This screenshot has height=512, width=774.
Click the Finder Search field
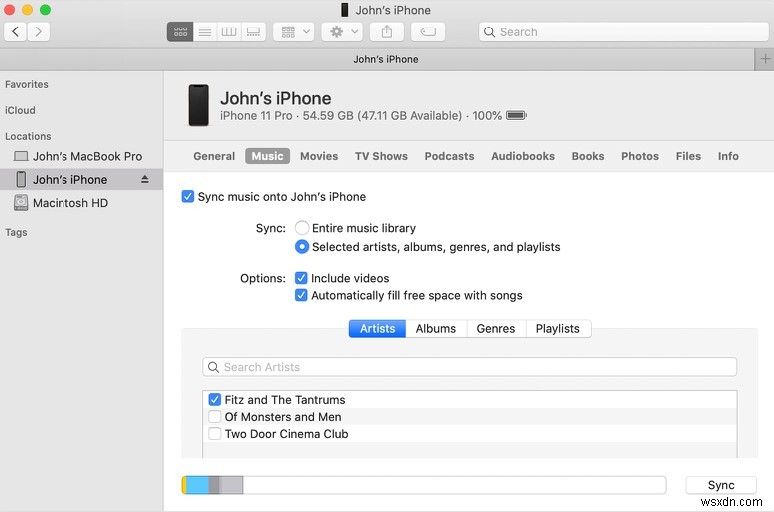[623, 32]
